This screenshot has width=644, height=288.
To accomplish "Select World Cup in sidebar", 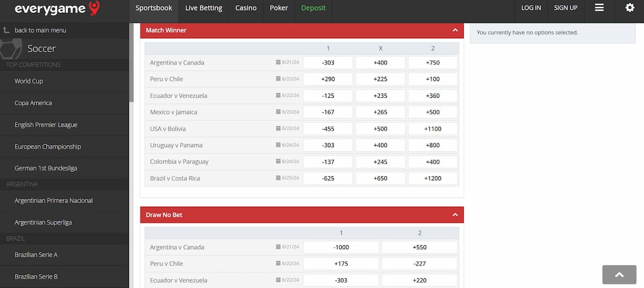I will click(x=64, y=81).
